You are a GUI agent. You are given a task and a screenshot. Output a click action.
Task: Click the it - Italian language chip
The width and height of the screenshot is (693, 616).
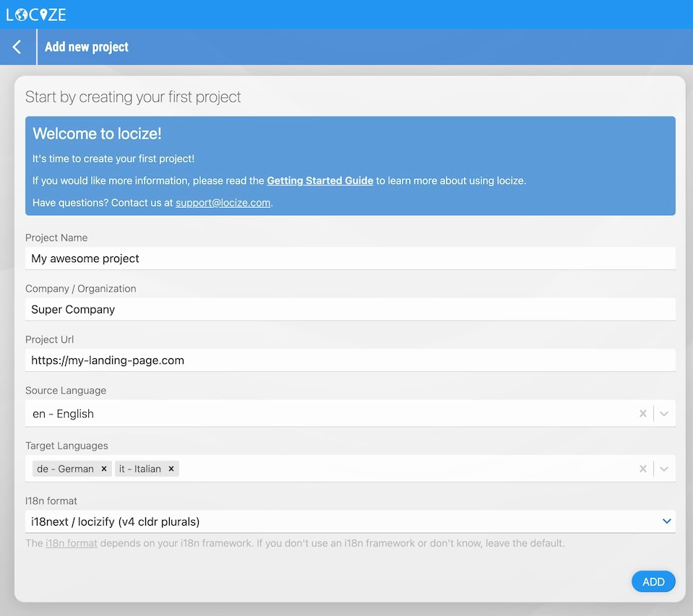click(x=140, y=469)
